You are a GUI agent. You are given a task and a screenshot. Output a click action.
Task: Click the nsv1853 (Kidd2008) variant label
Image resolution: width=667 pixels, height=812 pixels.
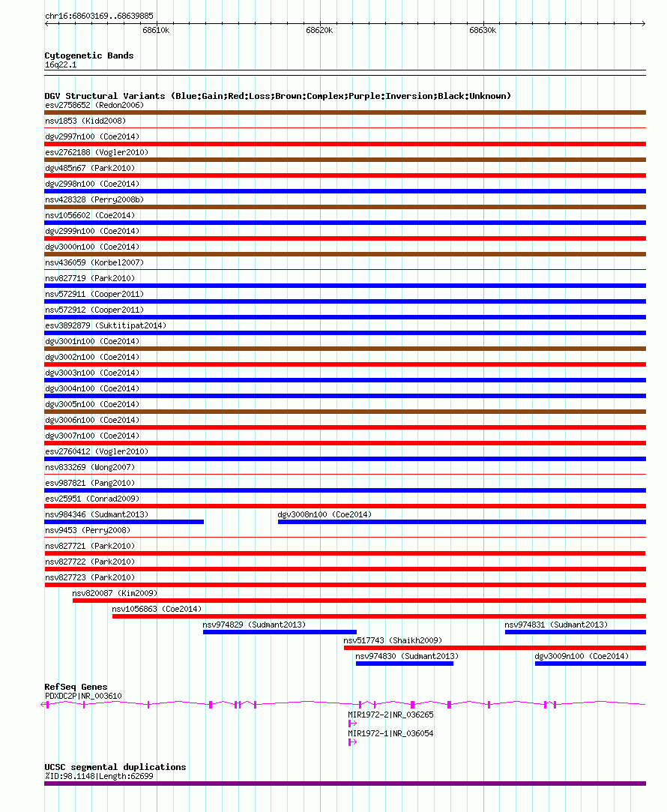tap(85, 121)
